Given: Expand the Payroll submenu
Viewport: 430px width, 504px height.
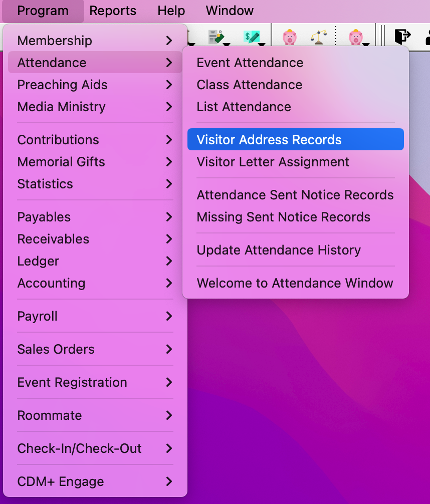Looking at the screenshot, I should click(x=37, y=316).
